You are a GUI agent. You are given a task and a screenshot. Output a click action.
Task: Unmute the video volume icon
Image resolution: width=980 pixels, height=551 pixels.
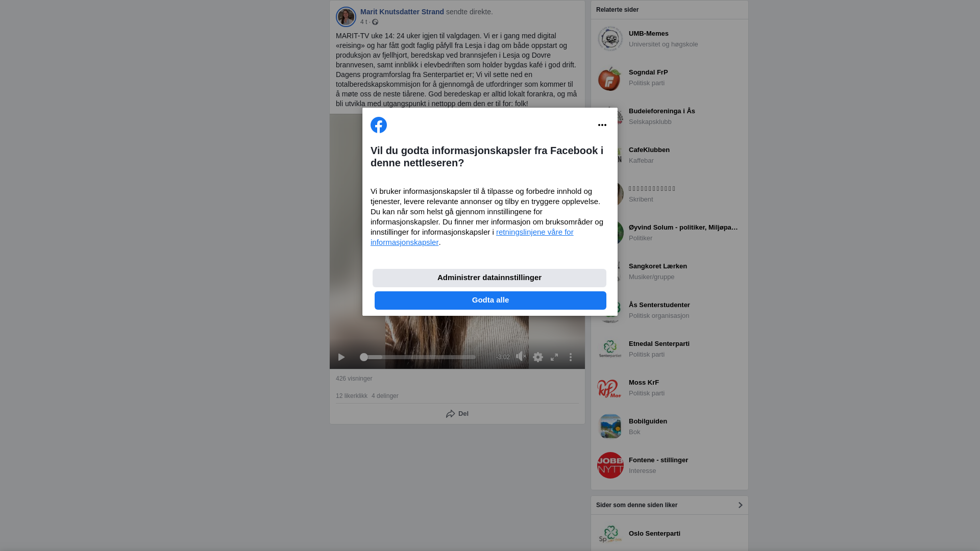coord(521,357)
